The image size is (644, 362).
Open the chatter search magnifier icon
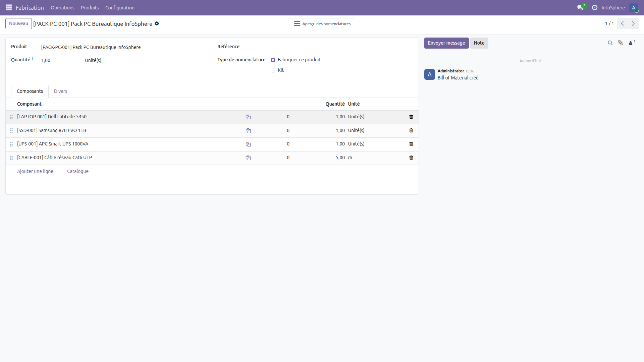coord(609,43)
